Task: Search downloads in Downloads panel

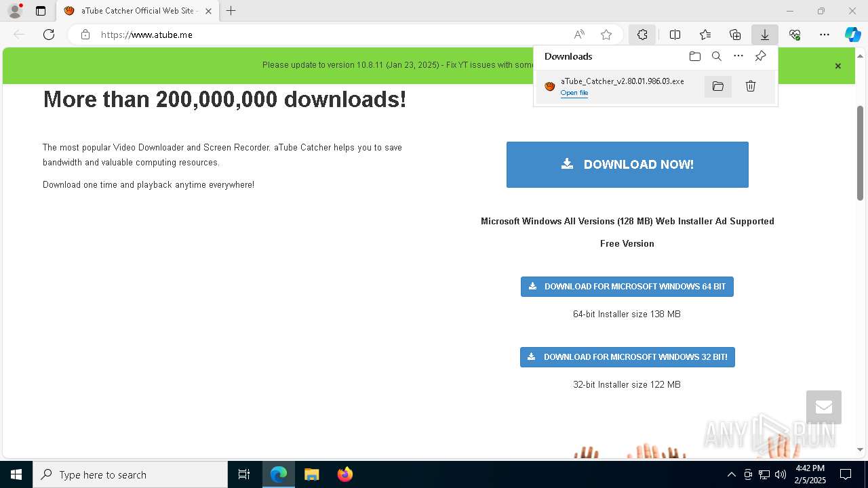Action: [717, 56]
